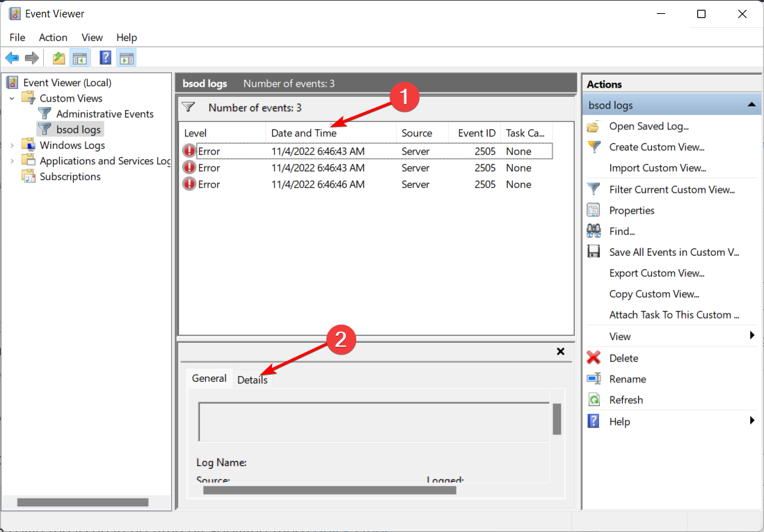
Task: Click the red error icon of first event
Action: (189, 151)
